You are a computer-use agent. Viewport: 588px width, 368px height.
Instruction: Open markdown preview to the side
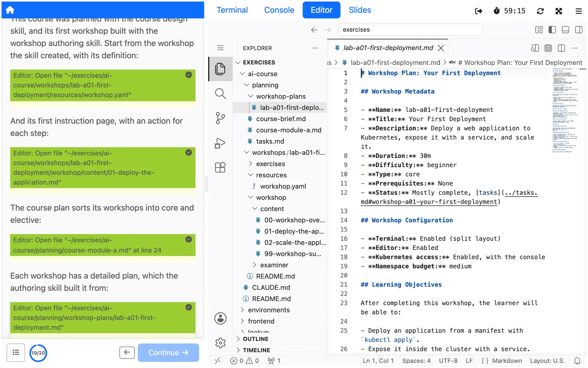point(535,48)
